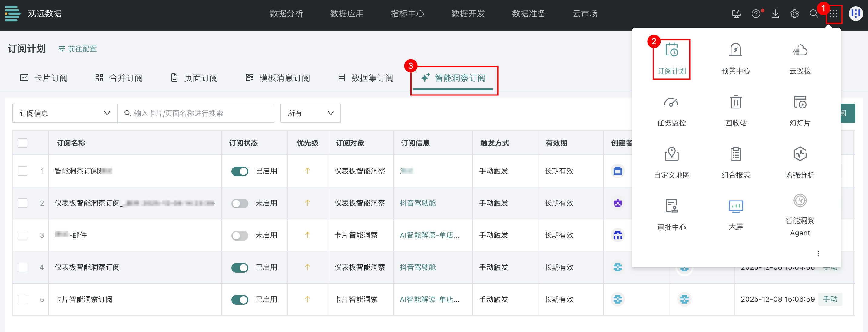Open the 预警中心 alert center icon
The width and height of the screenshot is (868, 332).
(736, 51)
